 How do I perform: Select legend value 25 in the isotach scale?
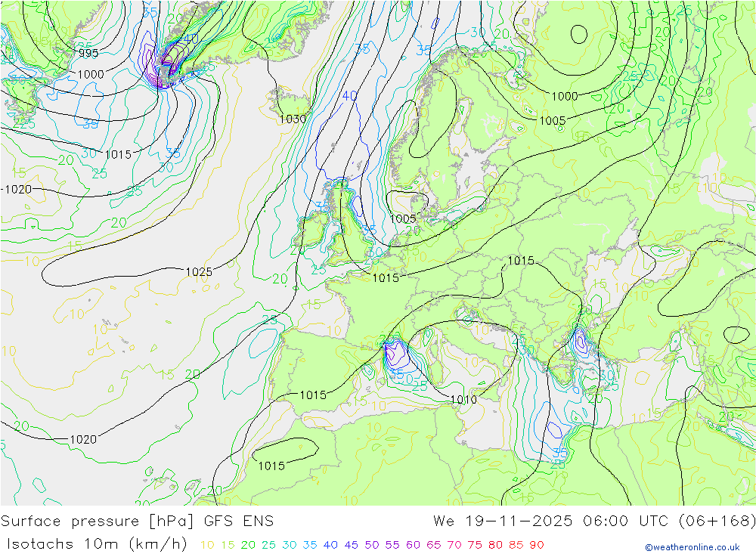(268, 546)
